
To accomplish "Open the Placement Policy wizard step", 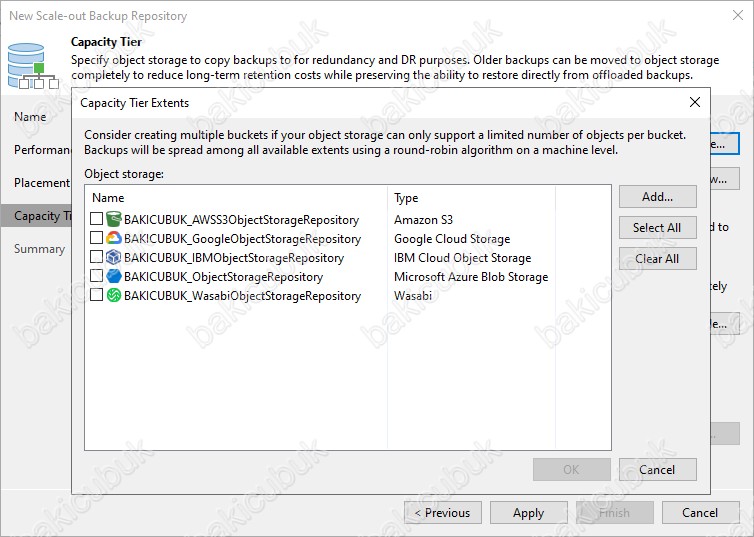I will 42,183.
